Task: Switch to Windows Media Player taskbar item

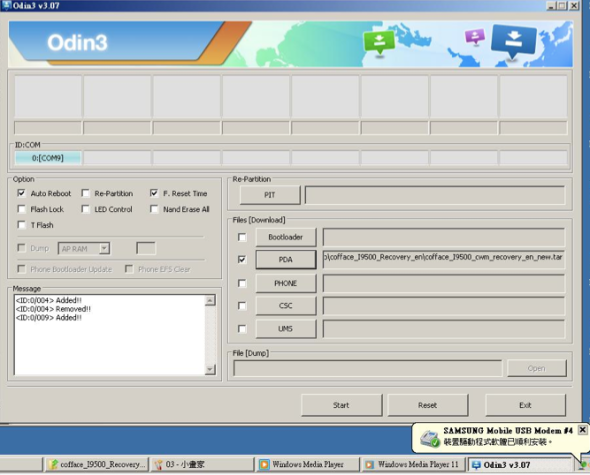Action: (306, 464)
